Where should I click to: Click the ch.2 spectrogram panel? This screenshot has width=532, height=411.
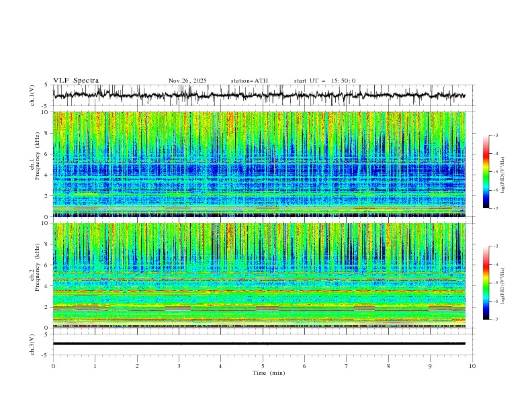point(259,275)
